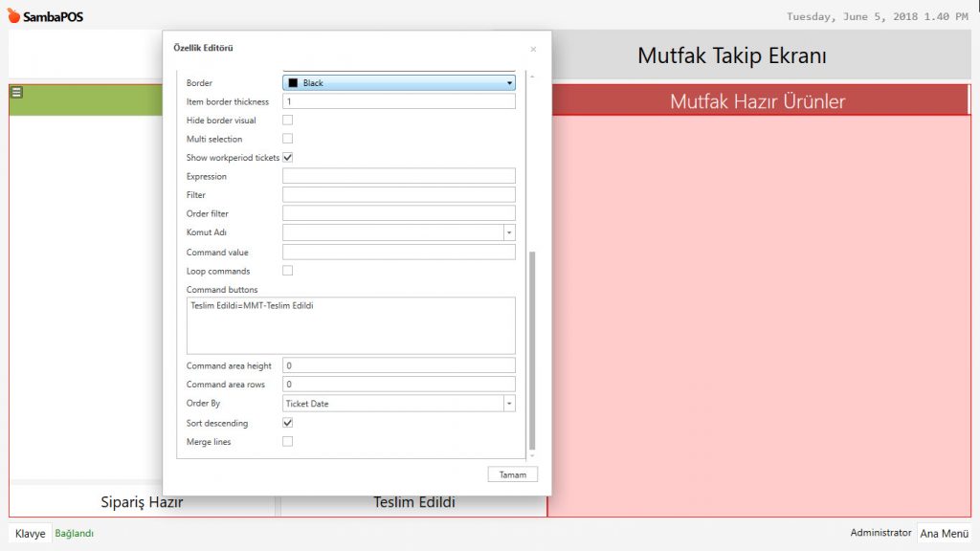The height and width of the screenshot is (551, 980).
Task: Click into the Expression input field
Action: (x=398, y=176)
